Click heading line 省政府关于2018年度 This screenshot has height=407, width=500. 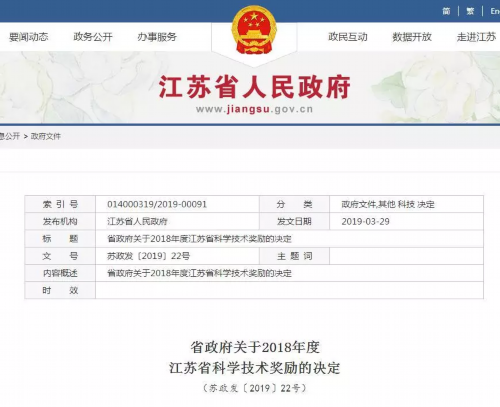[x=255, y=347]
